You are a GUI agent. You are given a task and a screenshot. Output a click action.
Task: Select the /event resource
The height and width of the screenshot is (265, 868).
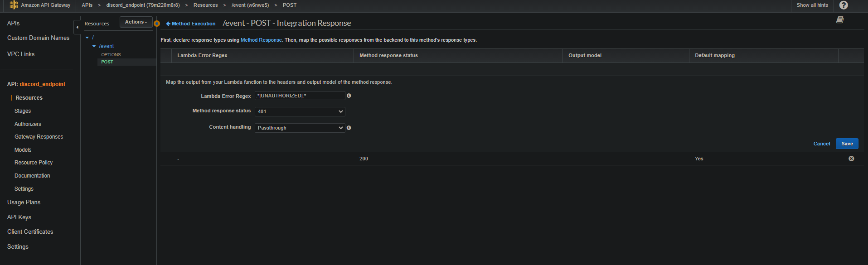pyautogui.click(x=107, y=46)
